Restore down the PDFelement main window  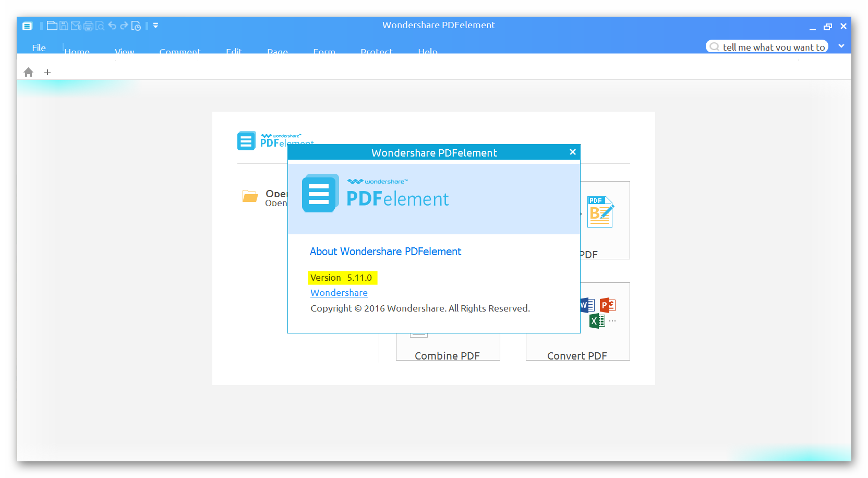(828, 27)
